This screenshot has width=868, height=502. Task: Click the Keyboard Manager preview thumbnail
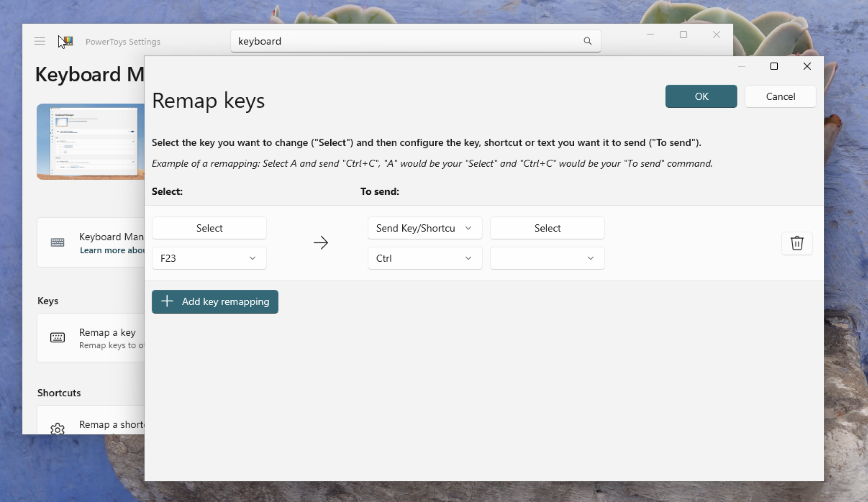click(90, 141)
